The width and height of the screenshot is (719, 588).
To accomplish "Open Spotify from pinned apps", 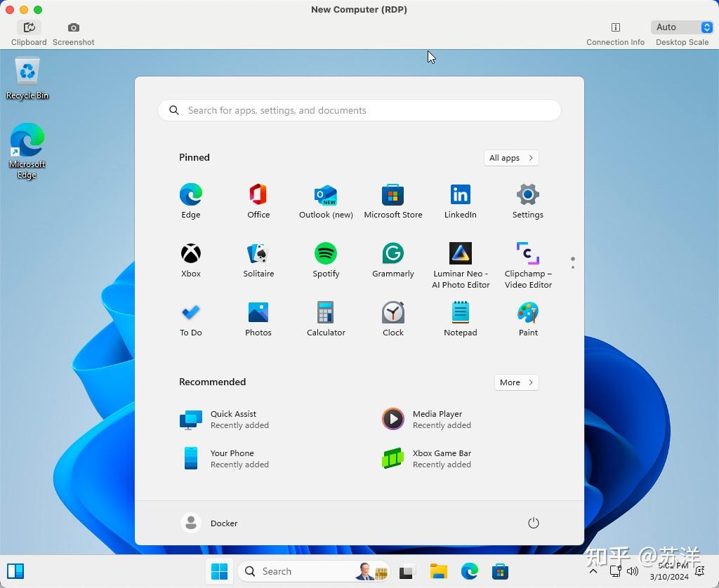I will [326, 260].
